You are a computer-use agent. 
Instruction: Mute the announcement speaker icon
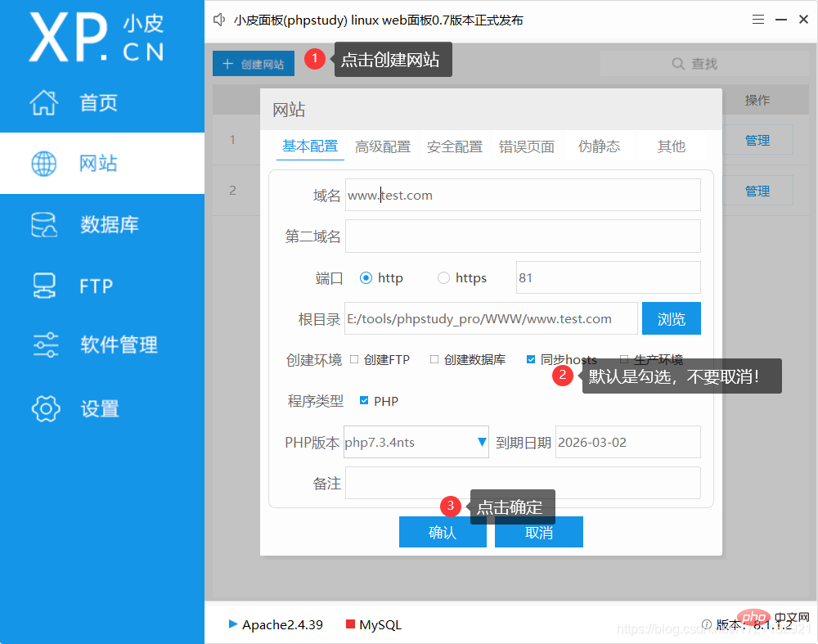point(218,19)
